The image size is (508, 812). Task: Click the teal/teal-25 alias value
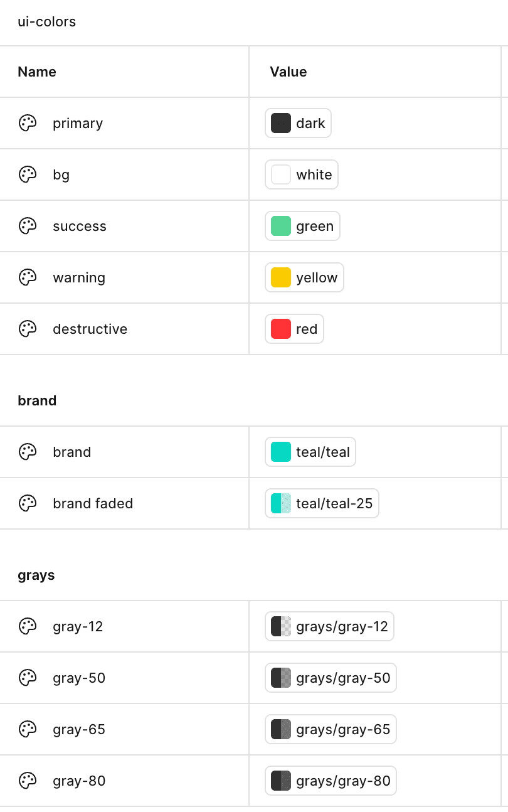click(x=322, y=503)
